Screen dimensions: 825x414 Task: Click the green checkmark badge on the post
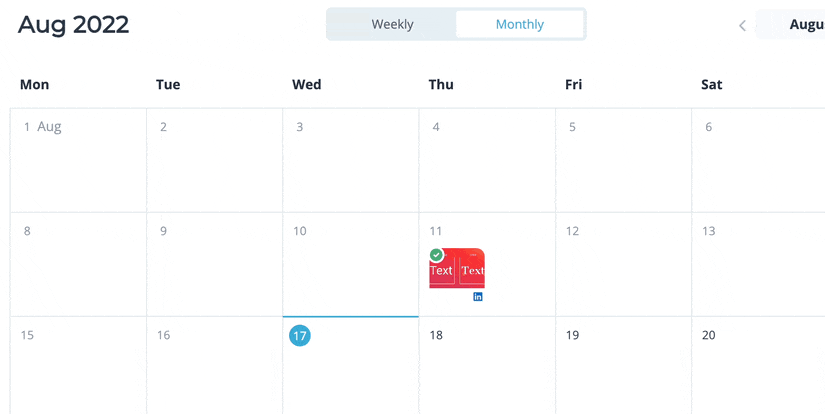[436, 255]
